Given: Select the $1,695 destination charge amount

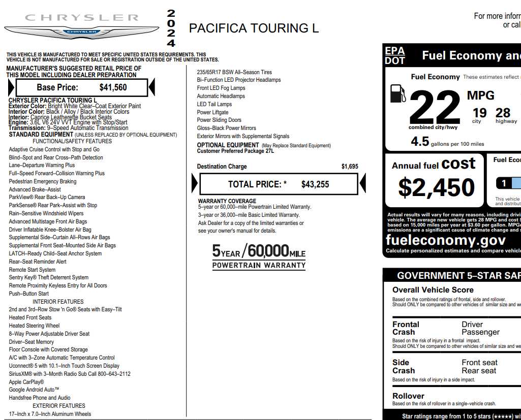Looking at the screenshot, I should (x=350, y=167).
